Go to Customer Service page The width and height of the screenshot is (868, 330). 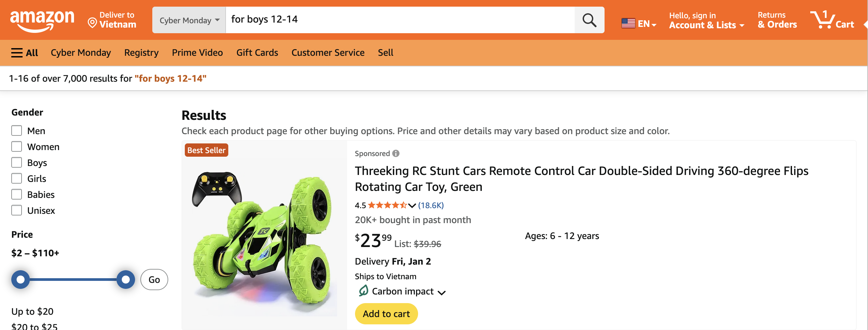[327, 52]
